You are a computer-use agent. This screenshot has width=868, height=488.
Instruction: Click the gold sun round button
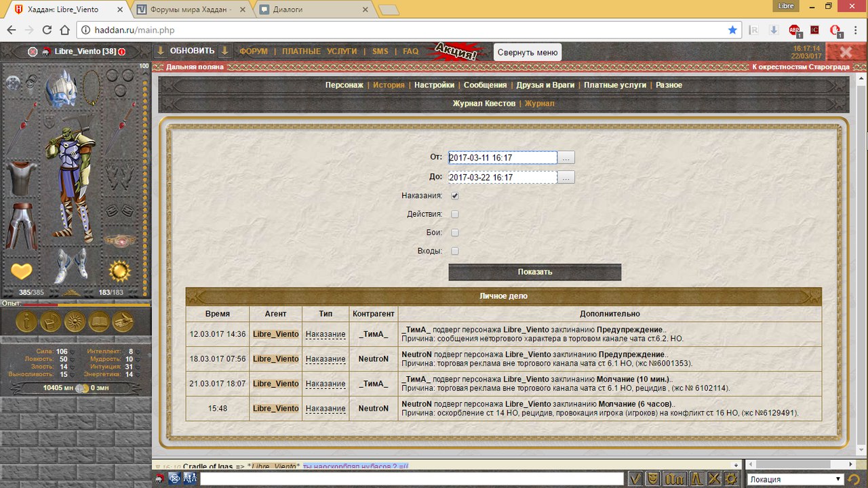[75, 321]
